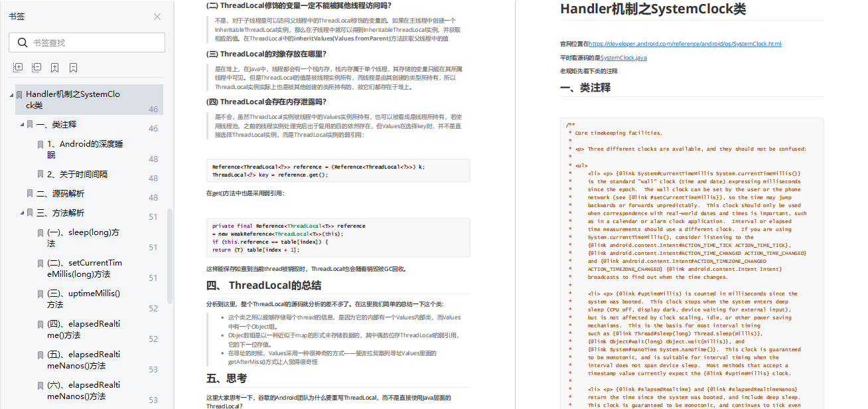Click bookmark icon beside 一、类注释
The width and height of the screenshot is (868, 409).
pos(30,124)
